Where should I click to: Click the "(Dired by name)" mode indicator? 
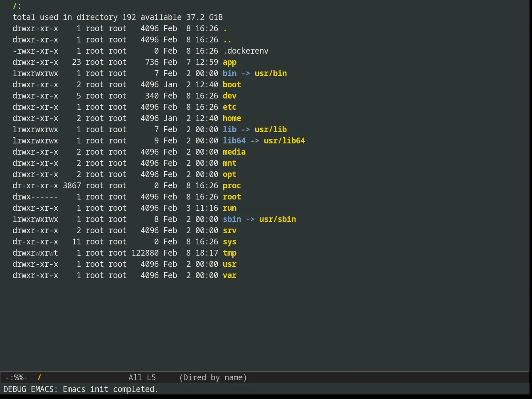213,378
